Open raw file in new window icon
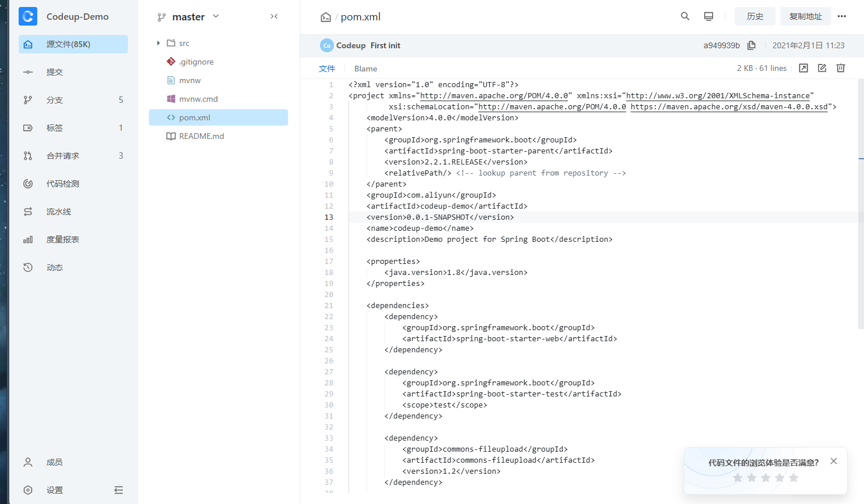 pyautogui.click(x=803, y=68)
